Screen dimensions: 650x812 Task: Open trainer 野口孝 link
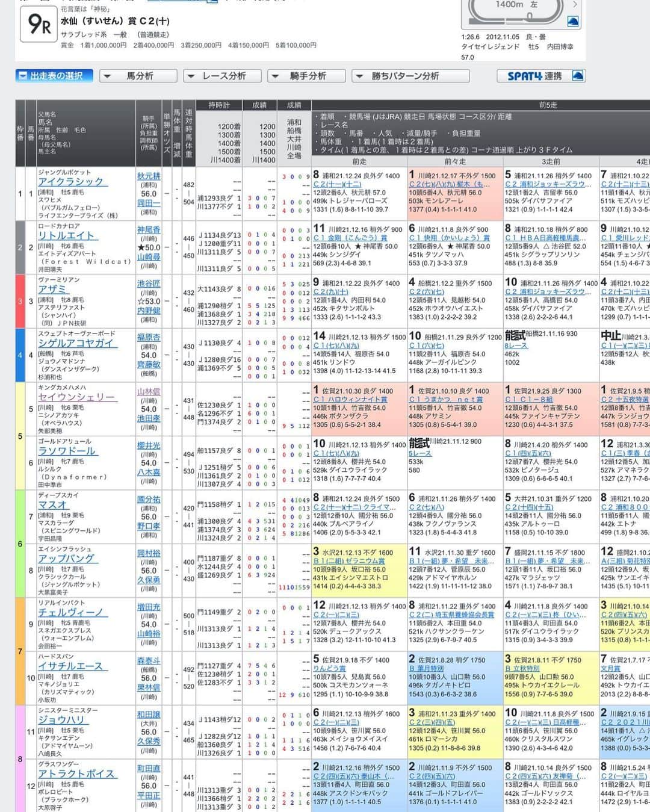(x=149, y=526)
